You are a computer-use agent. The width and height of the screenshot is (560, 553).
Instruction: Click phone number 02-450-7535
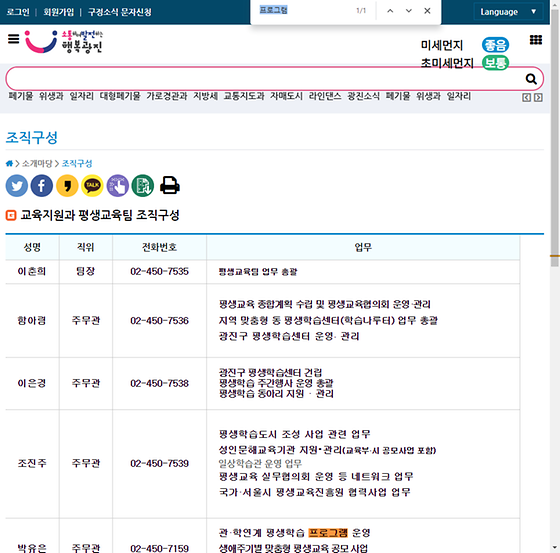[x=159, y=271]
